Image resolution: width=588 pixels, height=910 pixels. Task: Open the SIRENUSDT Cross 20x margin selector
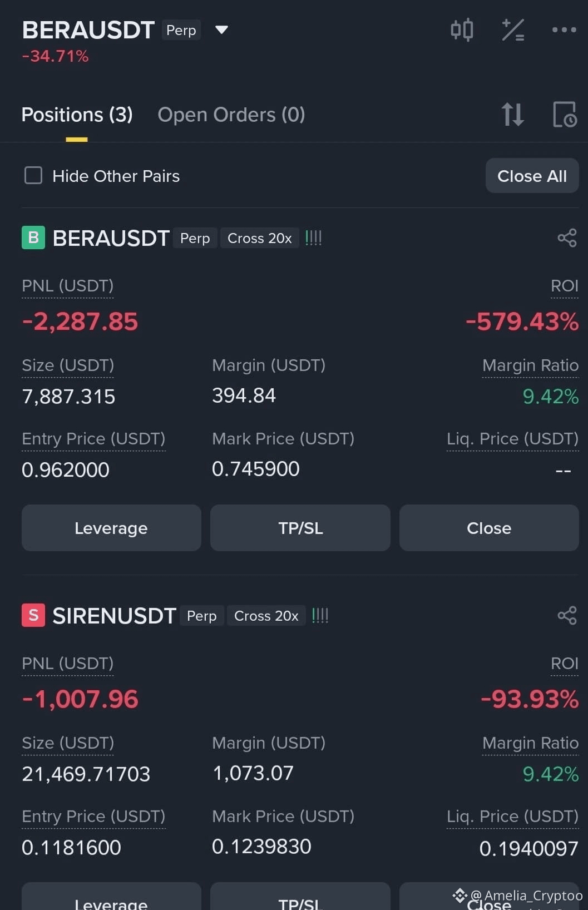[266, 616]
